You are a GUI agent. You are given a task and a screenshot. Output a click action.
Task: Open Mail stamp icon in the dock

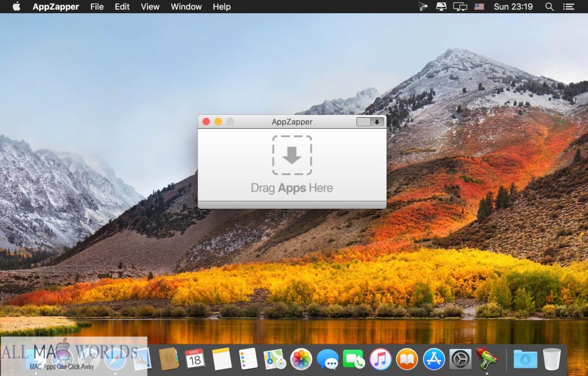coord(142,359)
